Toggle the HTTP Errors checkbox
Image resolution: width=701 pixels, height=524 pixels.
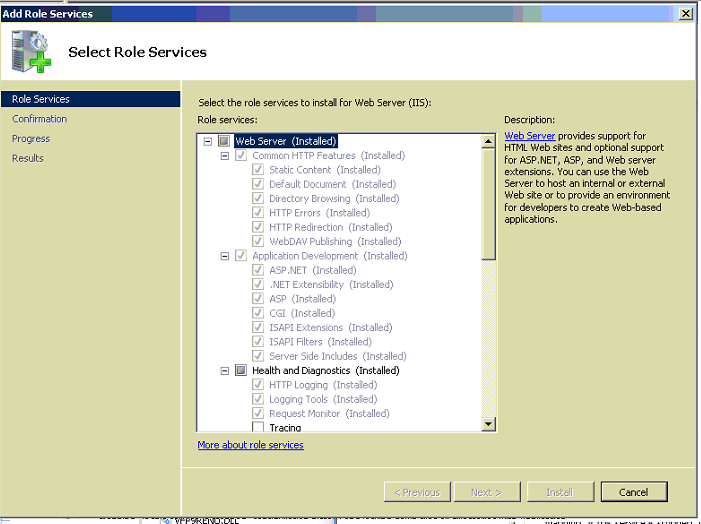[x=258, y=213]
